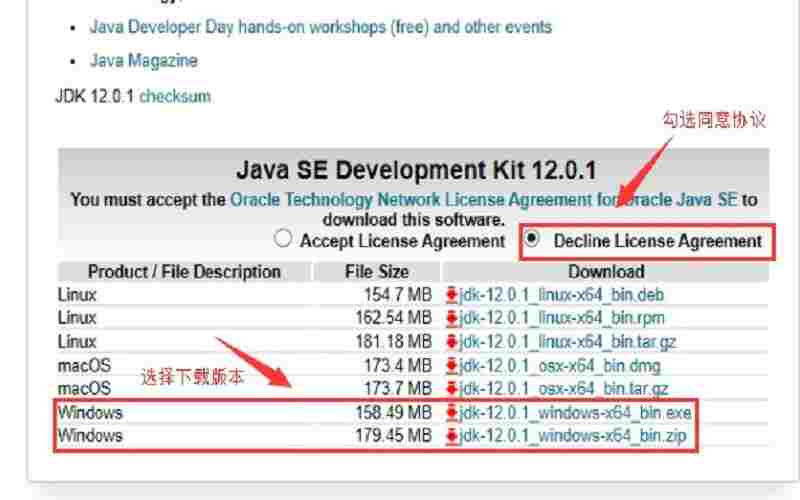Download jdk-12.0.1_windows-x64_bin.zip file link

tap(573, 436)
